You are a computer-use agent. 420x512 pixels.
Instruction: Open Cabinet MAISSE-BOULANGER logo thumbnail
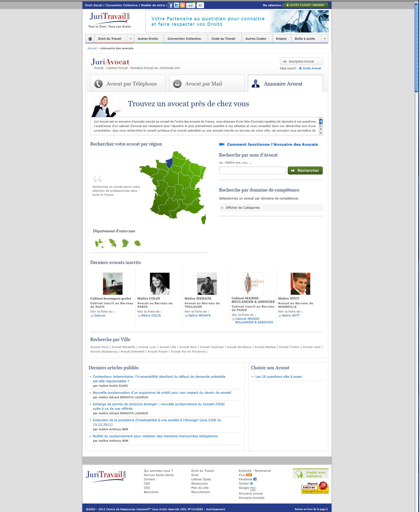click(254, 283)
